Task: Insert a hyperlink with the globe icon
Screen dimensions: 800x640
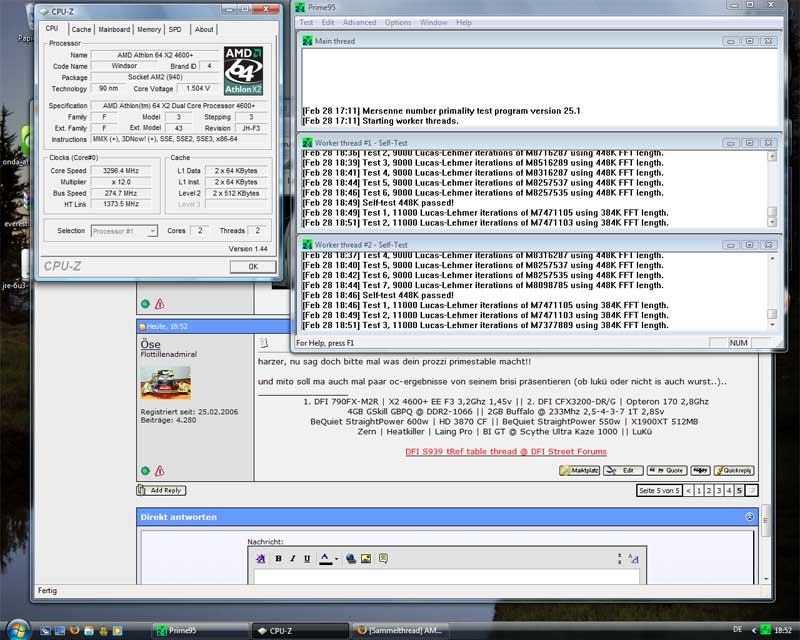Action: point(351,559)
